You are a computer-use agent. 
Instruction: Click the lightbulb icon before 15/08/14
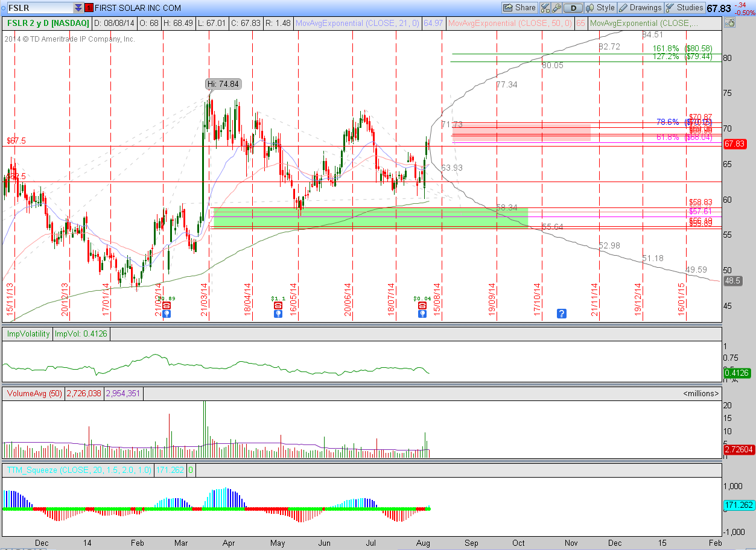pyautogui.click(x=422, y=314)
